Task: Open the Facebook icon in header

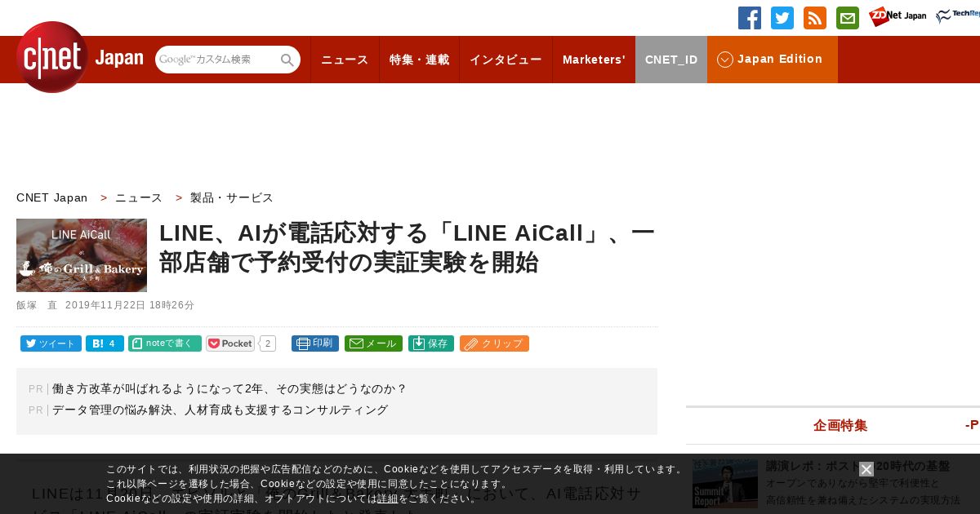Action: (750, 18)
